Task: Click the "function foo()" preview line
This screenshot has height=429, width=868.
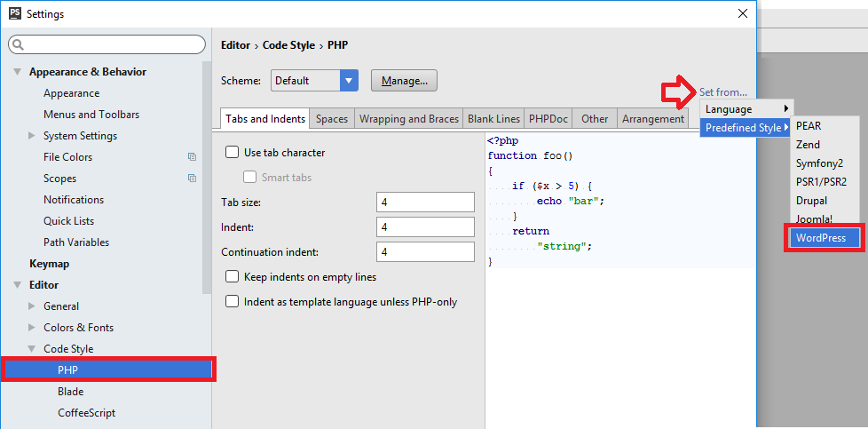Action: (x=530, y=155)
